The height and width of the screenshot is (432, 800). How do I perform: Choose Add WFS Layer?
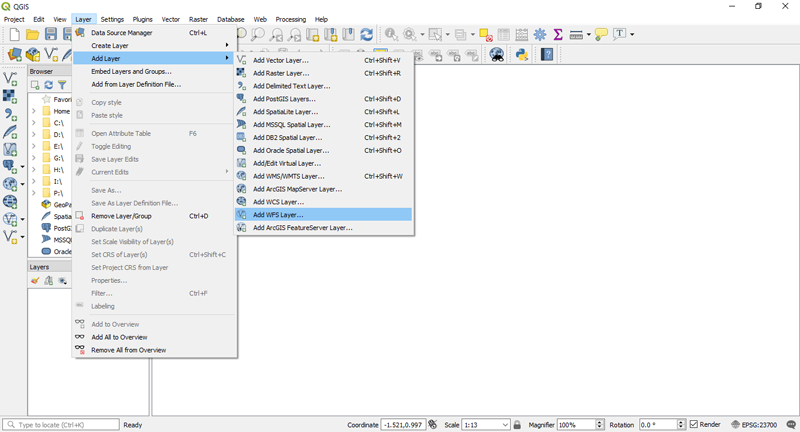click(x=323, y=215)
